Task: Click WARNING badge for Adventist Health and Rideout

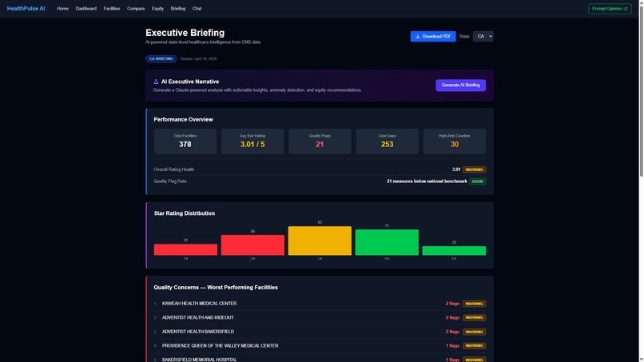Action: click(474, 317)
